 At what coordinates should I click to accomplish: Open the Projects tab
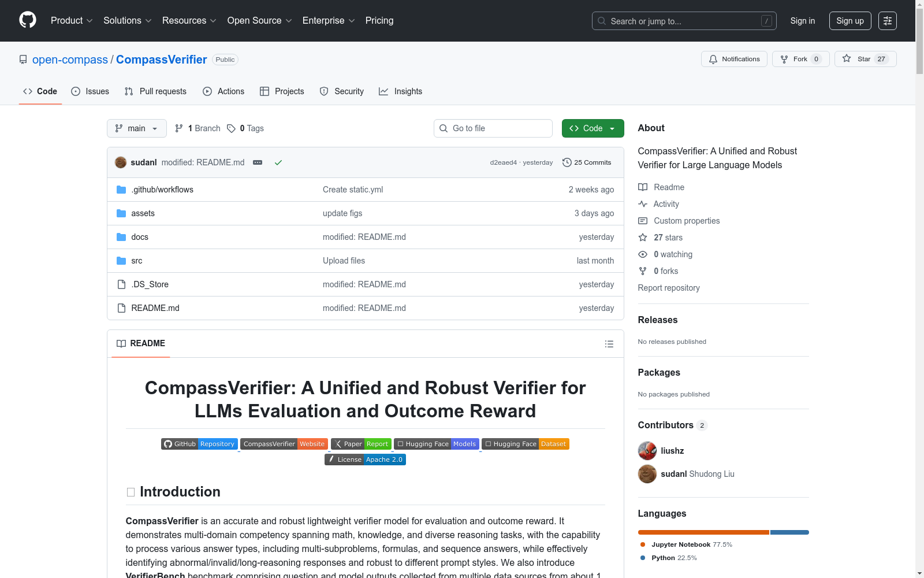coord(282,91)
